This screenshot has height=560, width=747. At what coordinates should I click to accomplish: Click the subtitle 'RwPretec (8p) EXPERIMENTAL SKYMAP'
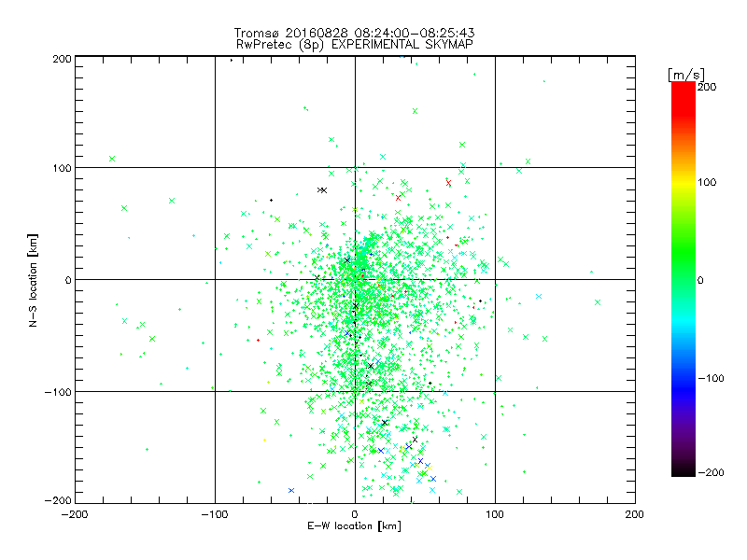point(355,44)
